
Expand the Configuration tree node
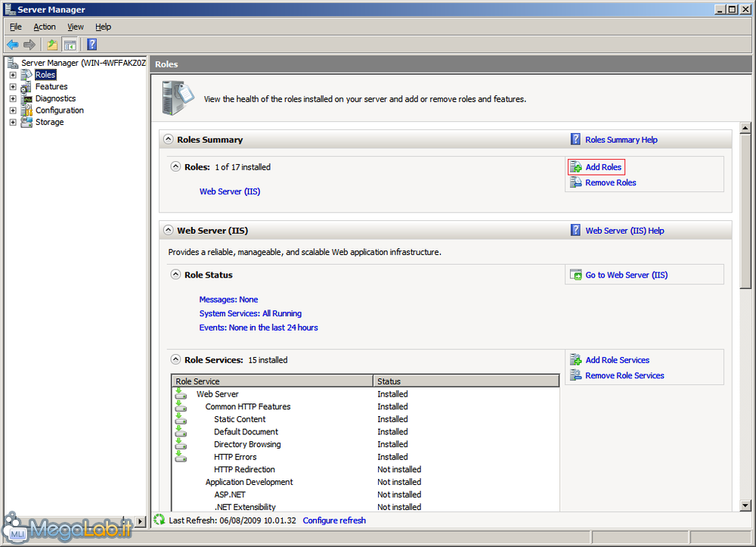13,110
